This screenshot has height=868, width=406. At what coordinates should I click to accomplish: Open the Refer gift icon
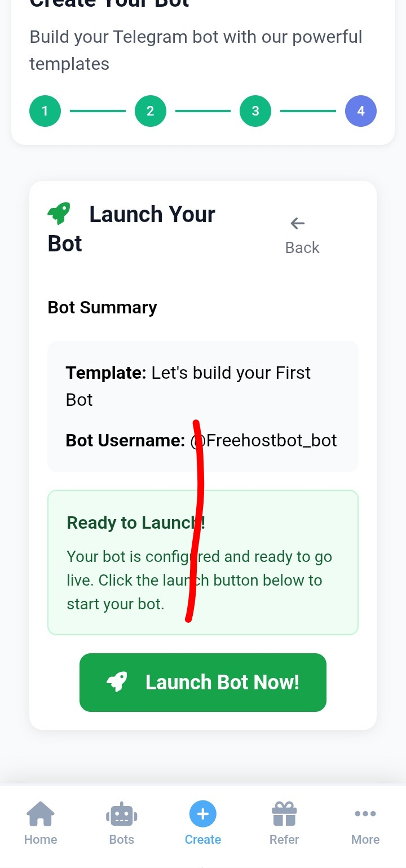point(284,814)
